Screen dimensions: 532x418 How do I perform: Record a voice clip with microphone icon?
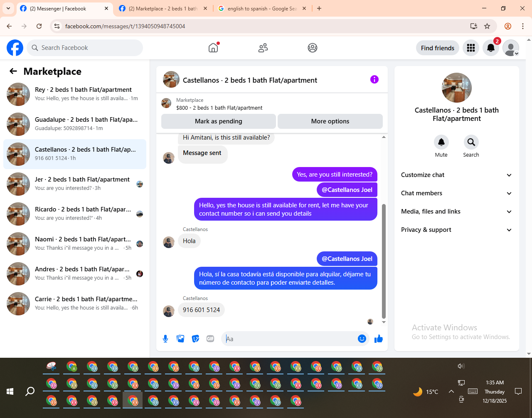click(x=165, y=339)
